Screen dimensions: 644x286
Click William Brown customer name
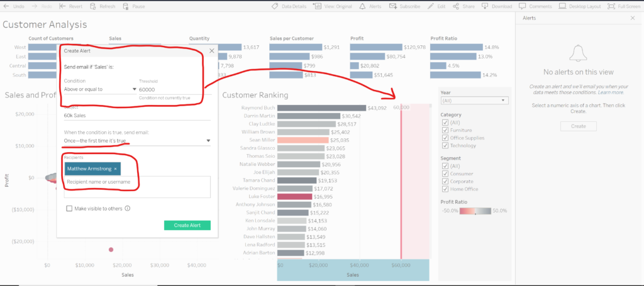[x=258, y=132]
